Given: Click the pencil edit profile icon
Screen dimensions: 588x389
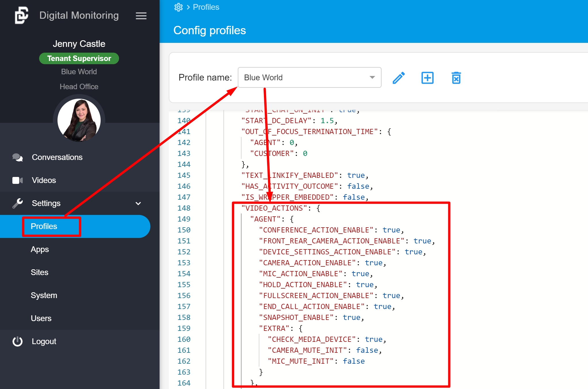Looking at the screenshot, I should point(399,78).
